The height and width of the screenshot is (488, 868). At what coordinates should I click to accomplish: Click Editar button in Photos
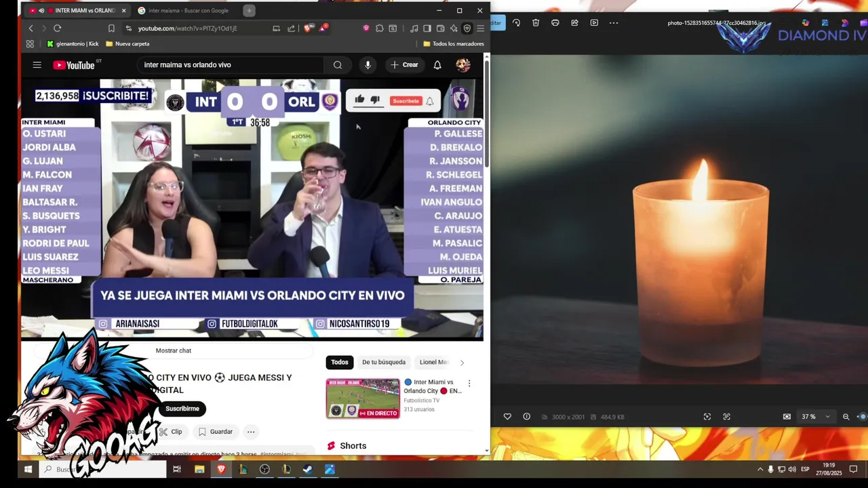tap(496, 22)
